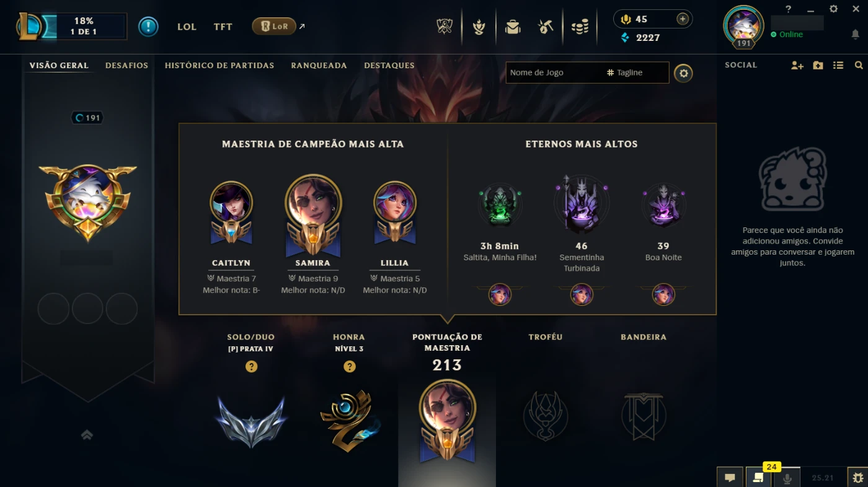
Task: Open the Loot crafting hammer icon
Action: [546, 27]
